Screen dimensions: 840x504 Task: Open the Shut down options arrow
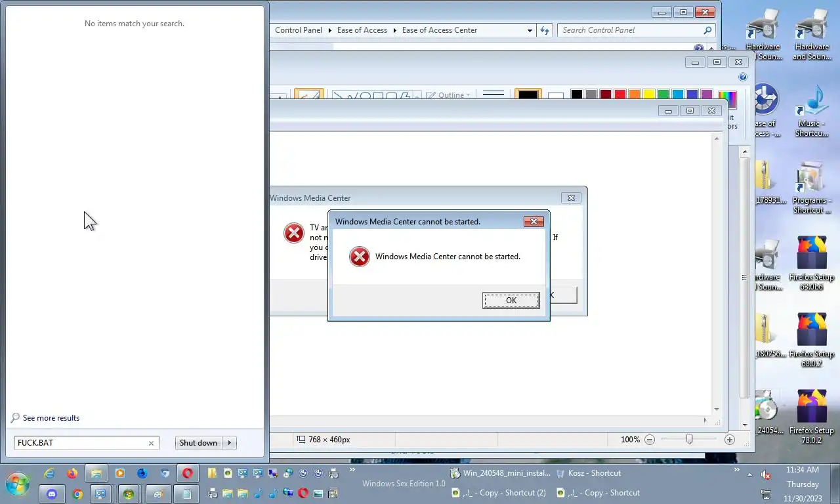tap(230, 443)
